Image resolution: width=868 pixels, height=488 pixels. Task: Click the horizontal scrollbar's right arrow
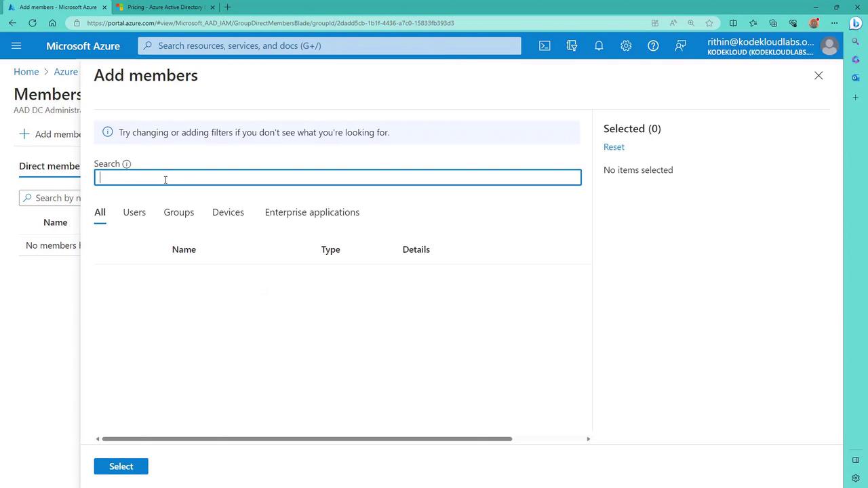coord(588,439)
